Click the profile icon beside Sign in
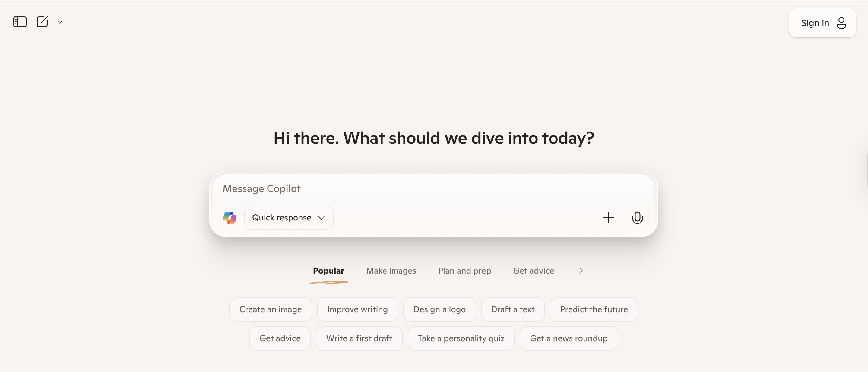The image size is (868, 372). point(841,23)
